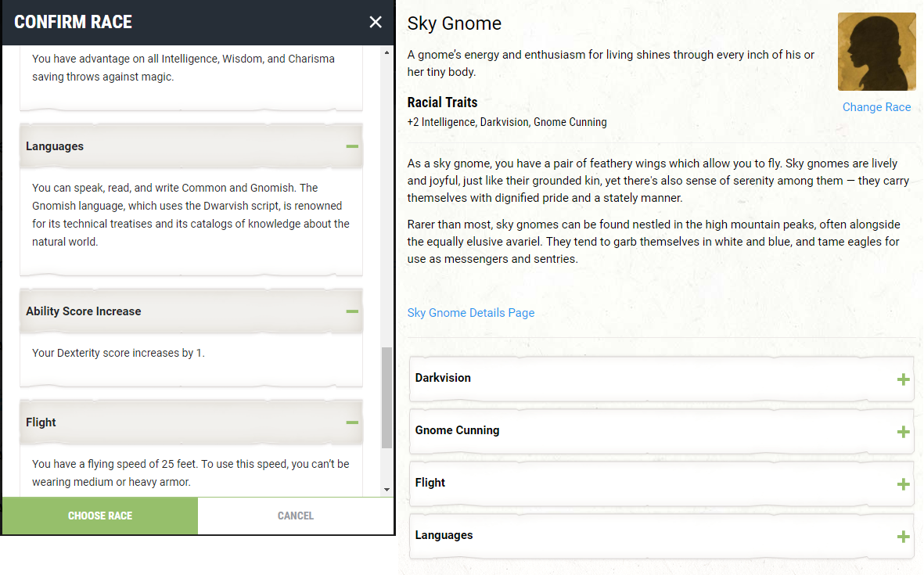Open the Change Race link

point(876,107)
